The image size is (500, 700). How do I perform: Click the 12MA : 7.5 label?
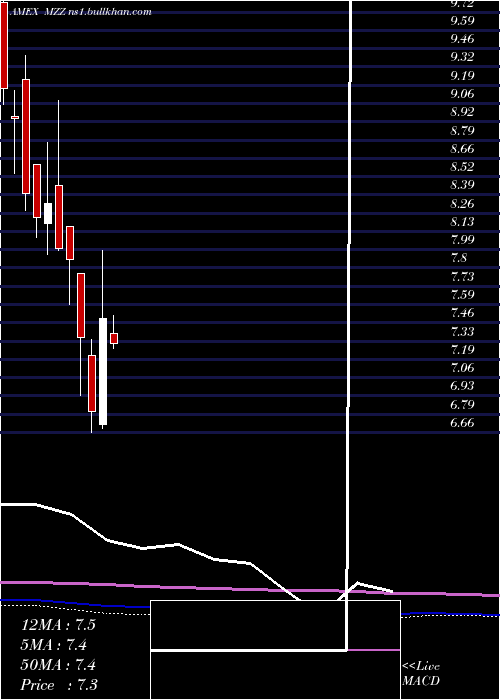click(x=58, y=625)
